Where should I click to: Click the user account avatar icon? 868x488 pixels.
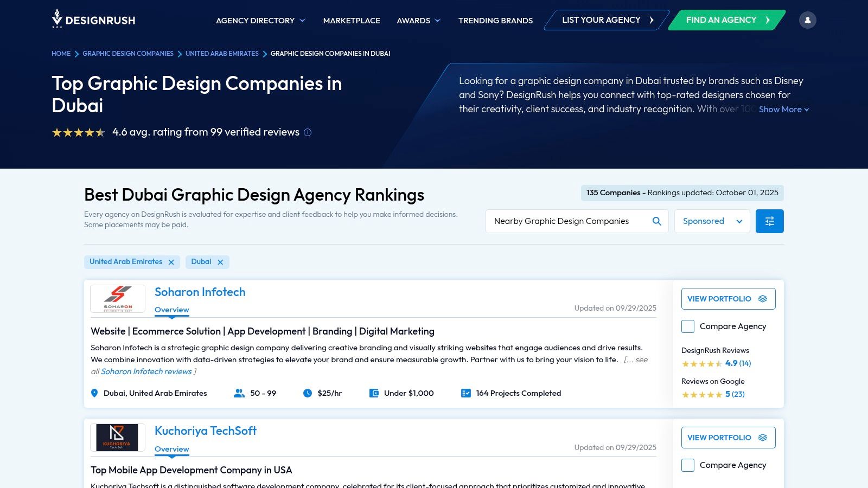(807, 20)
